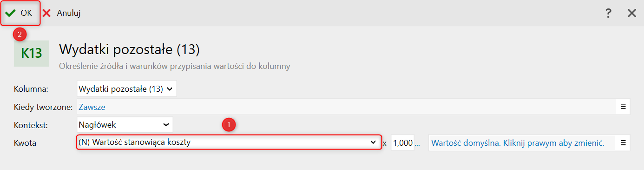
Task: Click the Wydatki pozostałe (13) heading
Action: click(129, 49)
